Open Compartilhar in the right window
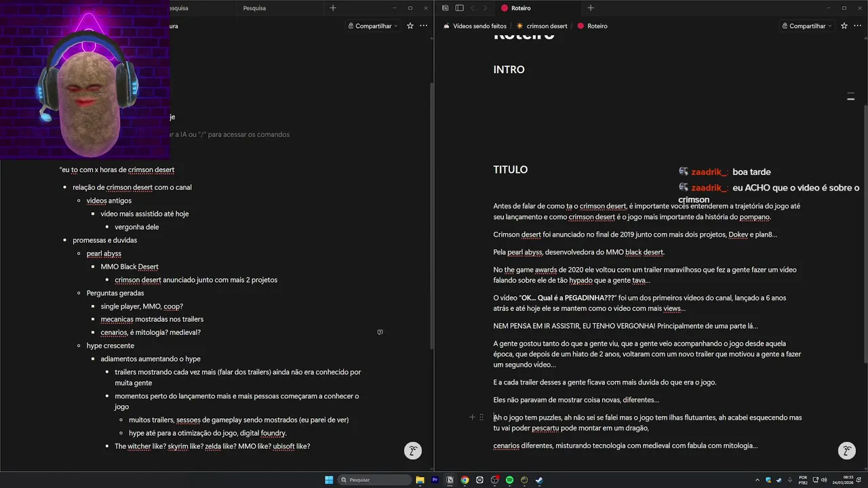868x488 pixels. 807,26
